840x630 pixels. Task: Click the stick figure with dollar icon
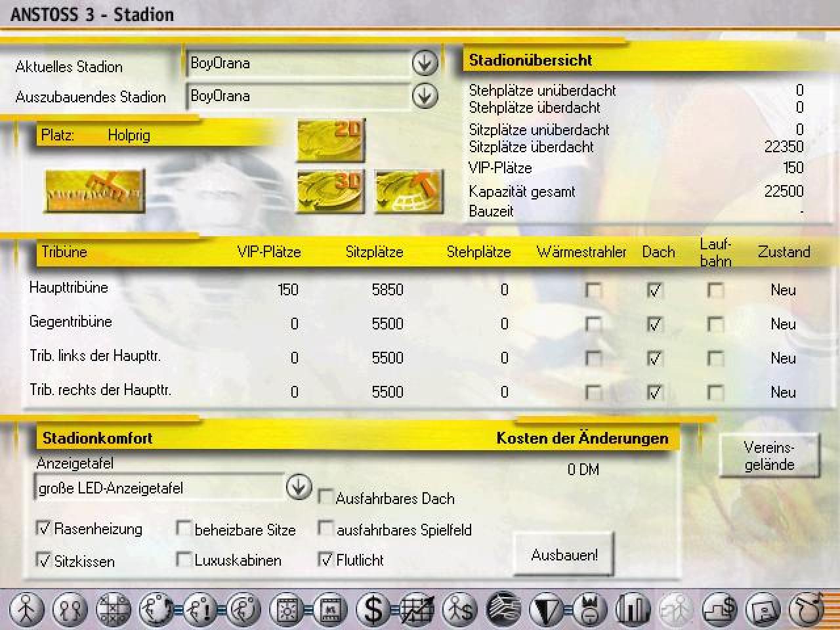click(x=460, y=610)
